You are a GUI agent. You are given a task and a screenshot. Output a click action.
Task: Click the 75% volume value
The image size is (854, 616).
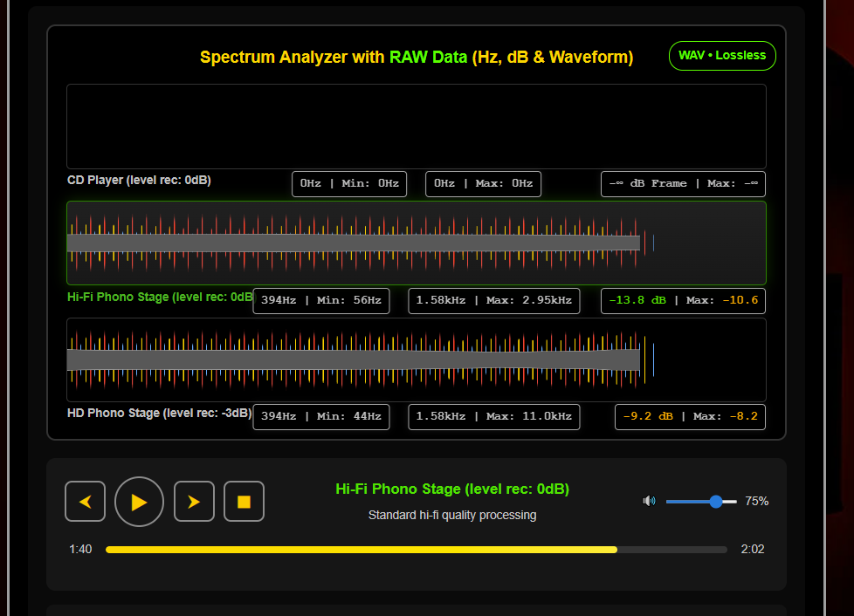pyautogui.click(x=756, y=501)
